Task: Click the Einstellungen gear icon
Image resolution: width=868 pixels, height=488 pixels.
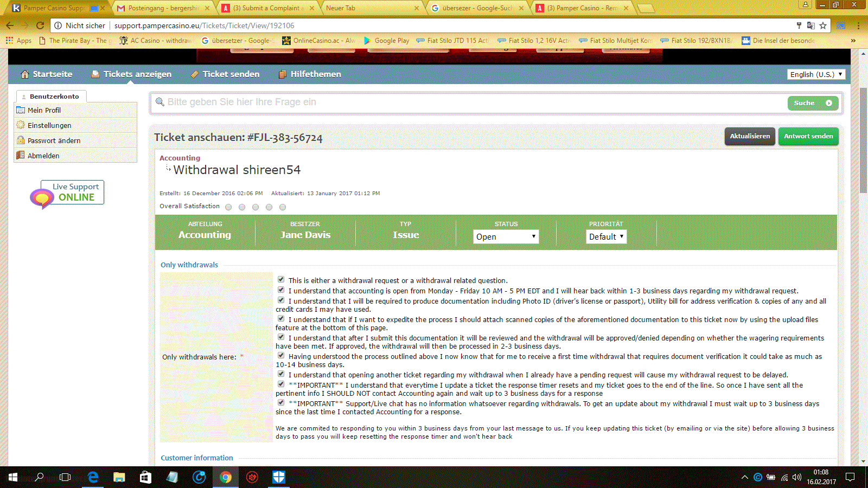Action: (x=21, y=125)
